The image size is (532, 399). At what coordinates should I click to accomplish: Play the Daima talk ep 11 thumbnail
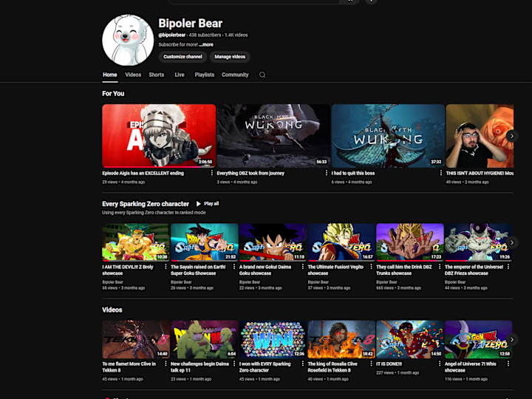204,340
